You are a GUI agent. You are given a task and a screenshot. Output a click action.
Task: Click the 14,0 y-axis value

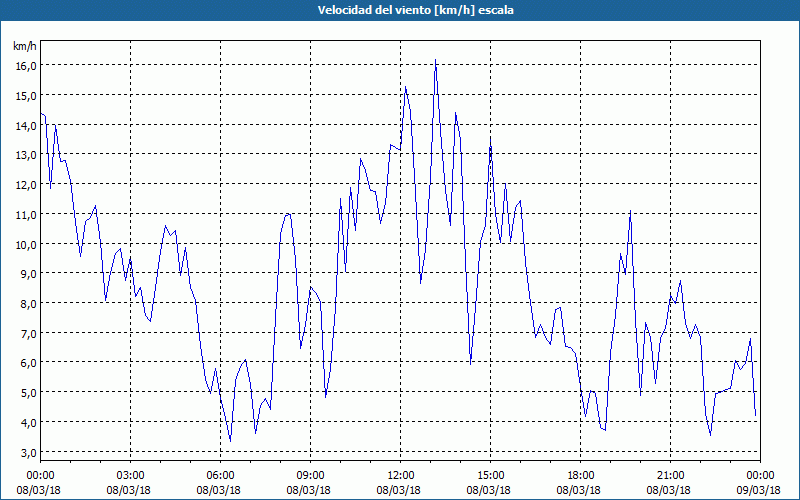[25, 126]
